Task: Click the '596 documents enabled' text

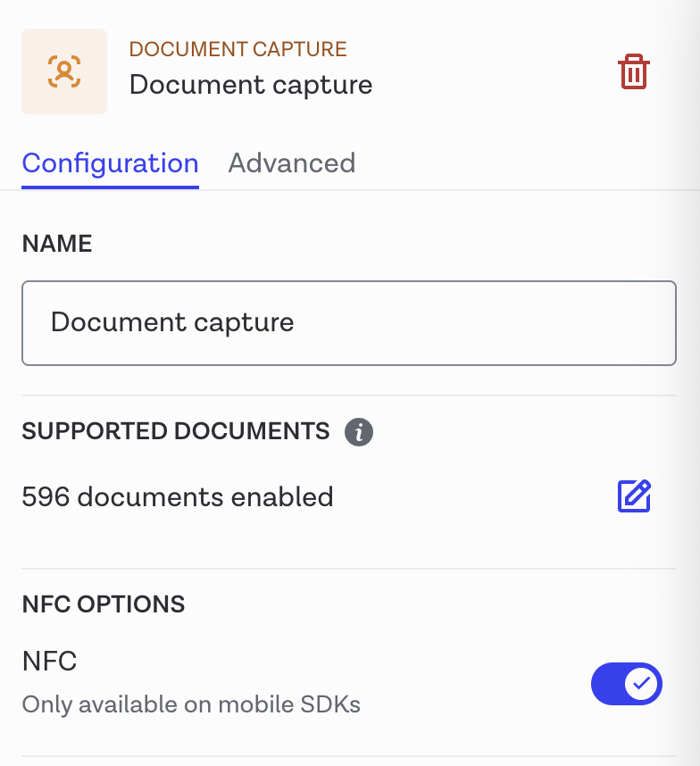Action: point(178,496)
